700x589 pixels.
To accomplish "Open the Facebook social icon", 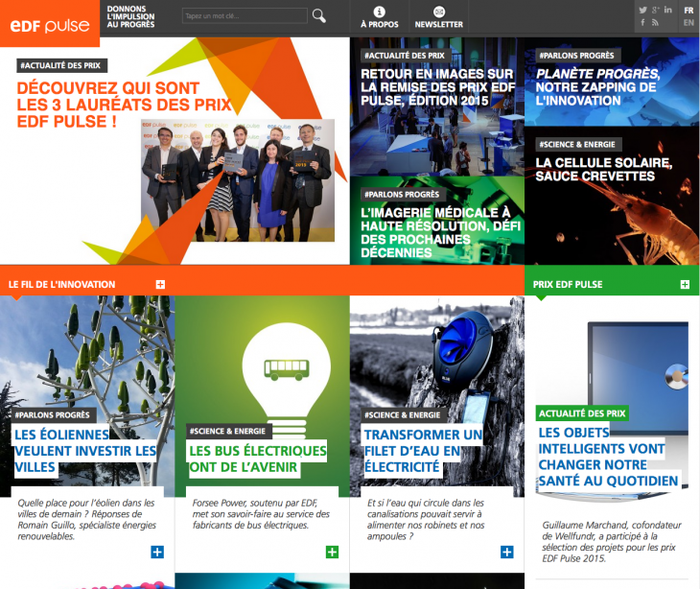I will pyautogui.click(x=642, y=22).
